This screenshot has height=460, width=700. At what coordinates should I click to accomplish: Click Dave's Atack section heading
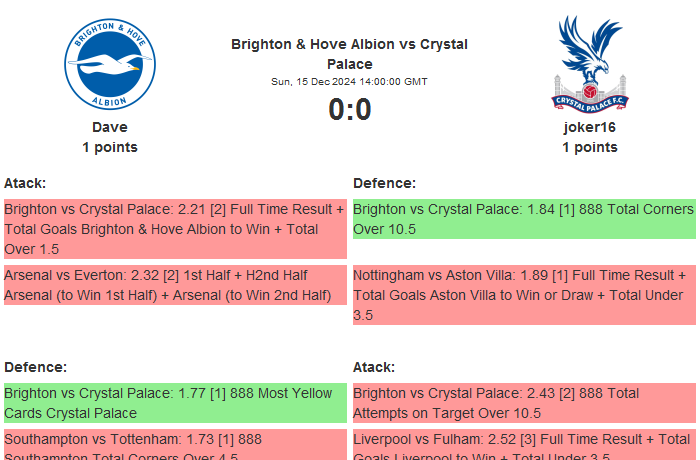coord(25,183)
